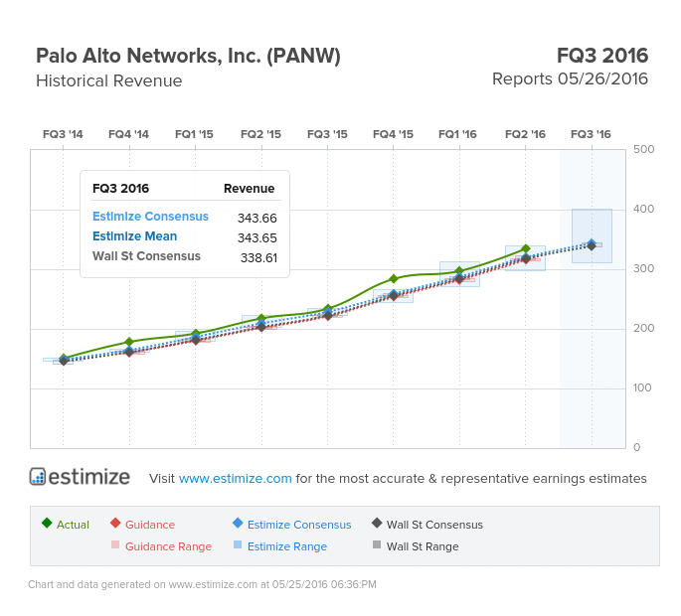681x616 pixels.
Task: Click the FQ3 2016 tooltip heading
Action: click(120, 189)
